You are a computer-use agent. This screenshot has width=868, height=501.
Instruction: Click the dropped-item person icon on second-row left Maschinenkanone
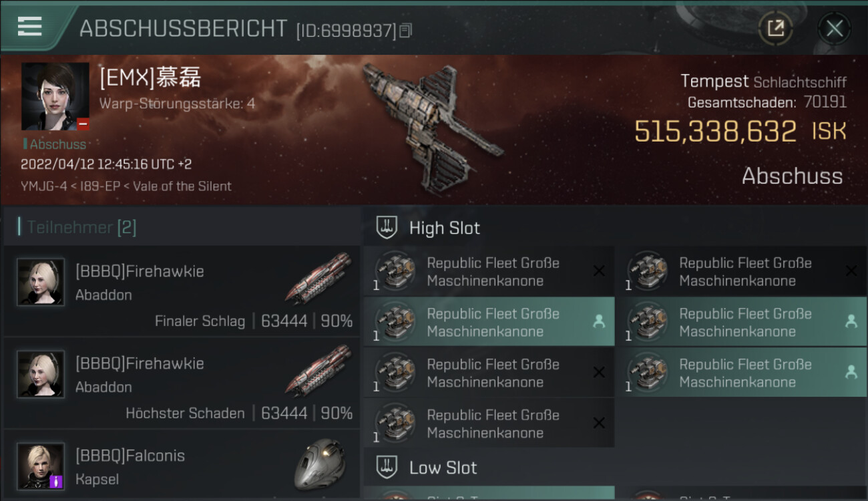click(x=599, y=321)
